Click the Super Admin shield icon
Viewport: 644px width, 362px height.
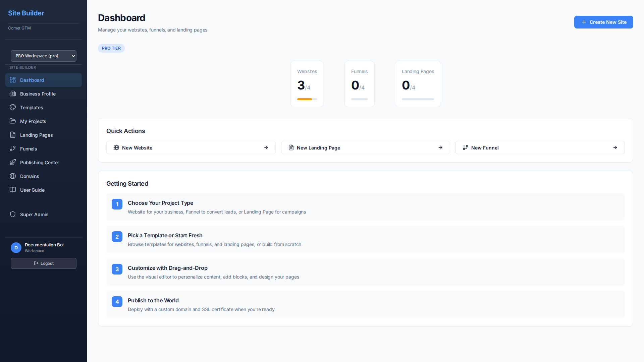pyautogui.click(x=13, y=215)
